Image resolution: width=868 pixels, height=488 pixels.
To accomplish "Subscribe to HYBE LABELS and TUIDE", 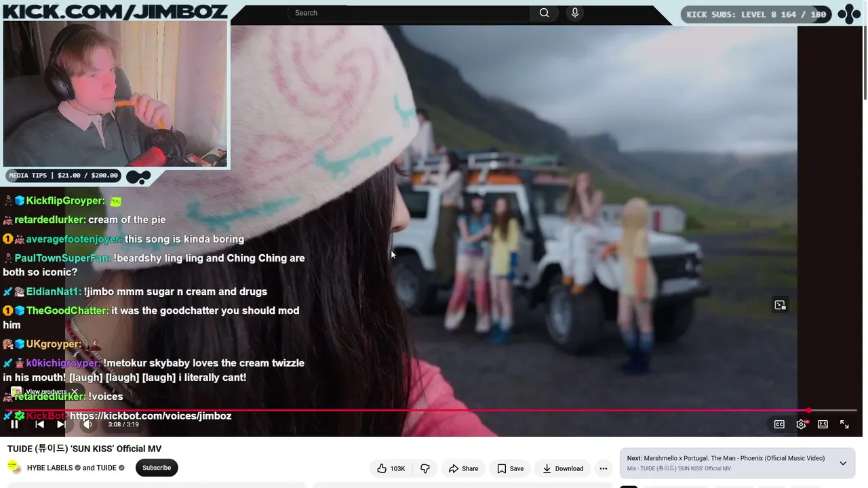I will tap(157, 468).
